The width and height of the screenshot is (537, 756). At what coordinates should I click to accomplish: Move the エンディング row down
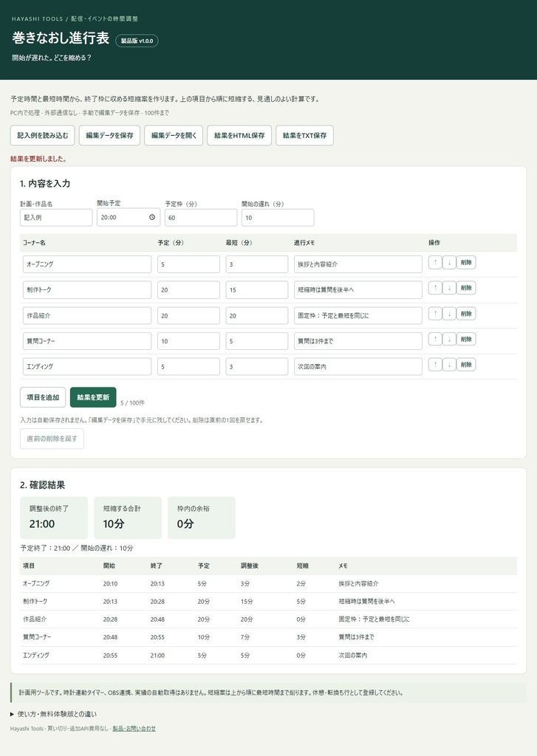(449, 365)
